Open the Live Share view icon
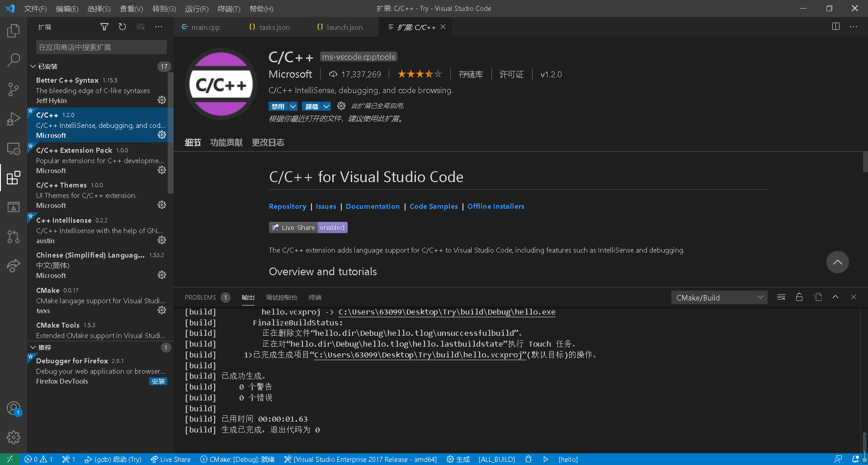Screen dimensions: 868x465 click(14, 266)
